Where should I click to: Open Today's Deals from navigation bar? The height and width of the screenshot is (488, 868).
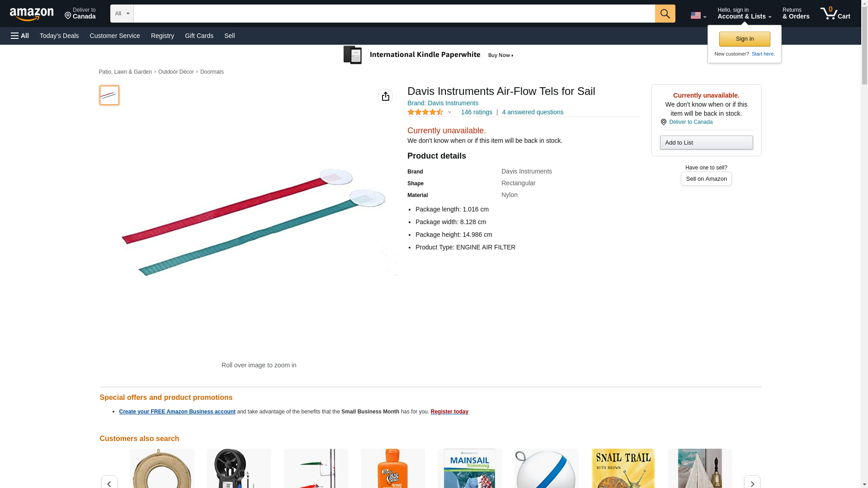(59, 36)
